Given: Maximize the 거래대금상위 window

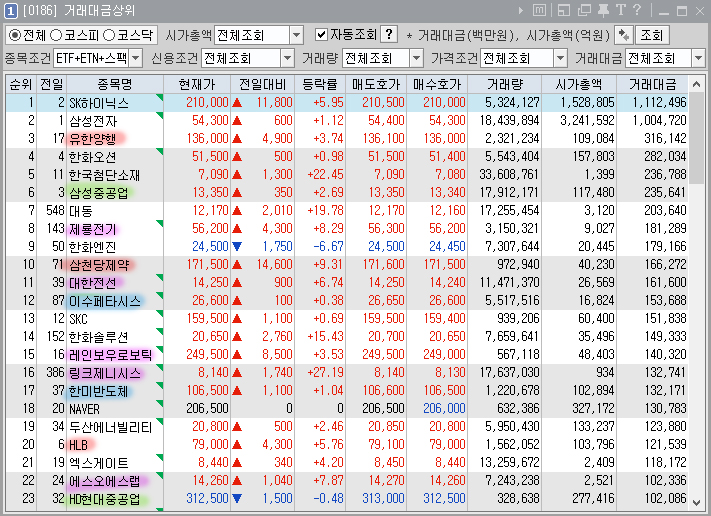Looking at the screenshot, I should (x=682, y=11).
